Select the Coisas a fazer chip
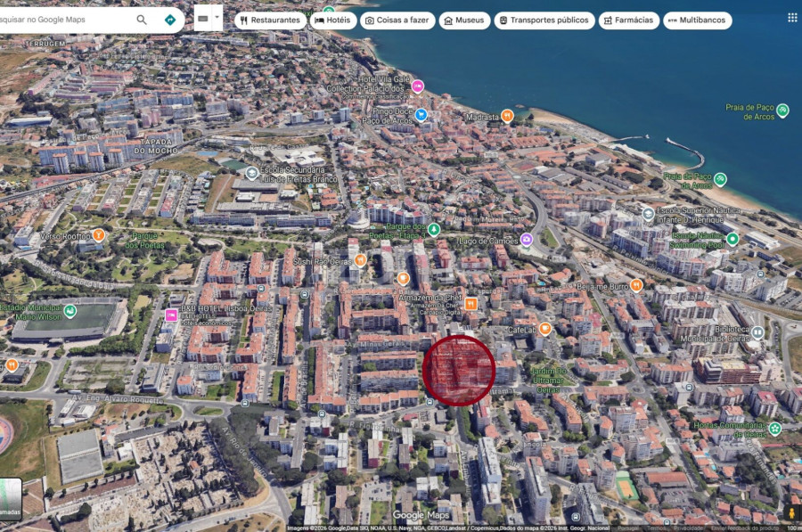This screenshot has width=802, height=532. (x=397, y=20)
